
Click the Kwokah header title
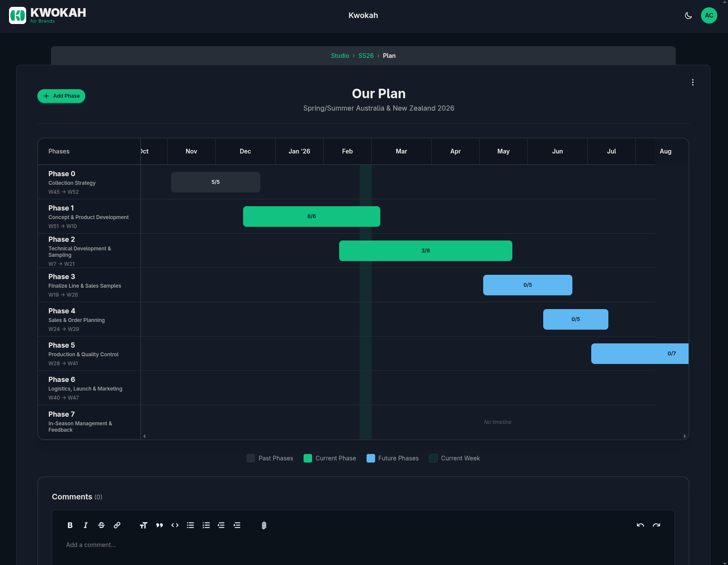[x=363, y=15]
